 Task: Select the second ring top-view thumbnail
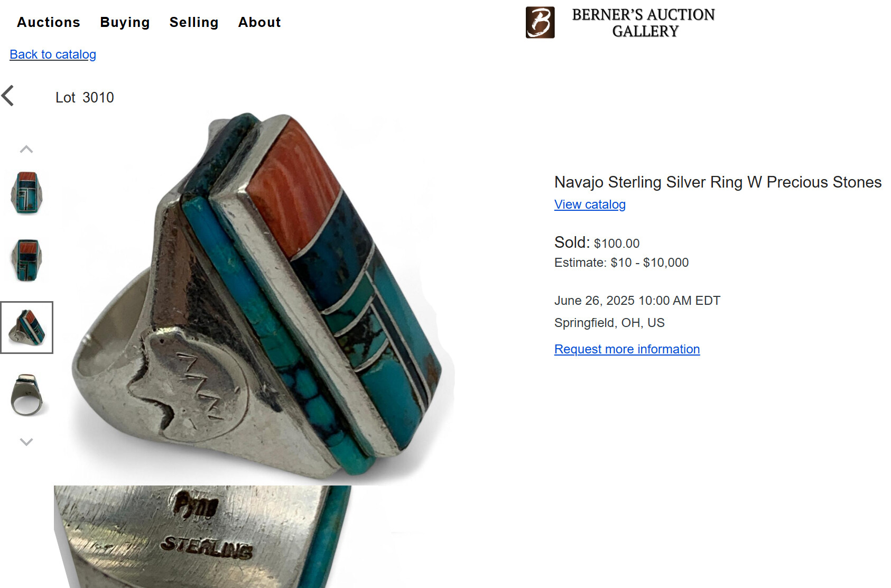tap(27, 260)
